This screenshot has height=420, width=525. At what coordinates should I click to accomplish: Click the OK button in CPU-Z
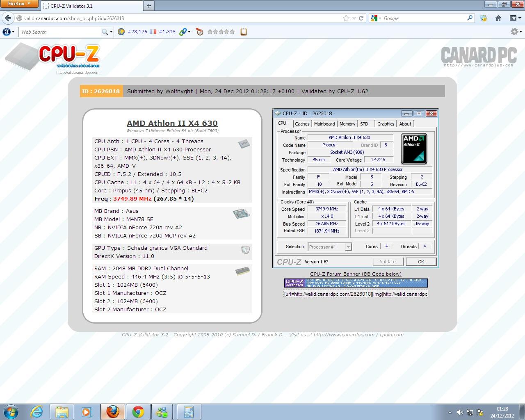tap(421, 262)
